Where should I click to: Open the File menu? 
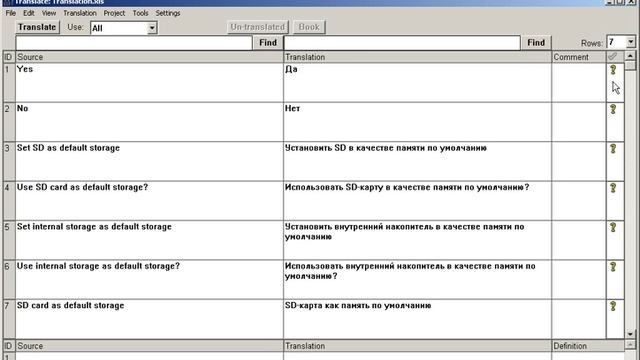pos(11,13)
